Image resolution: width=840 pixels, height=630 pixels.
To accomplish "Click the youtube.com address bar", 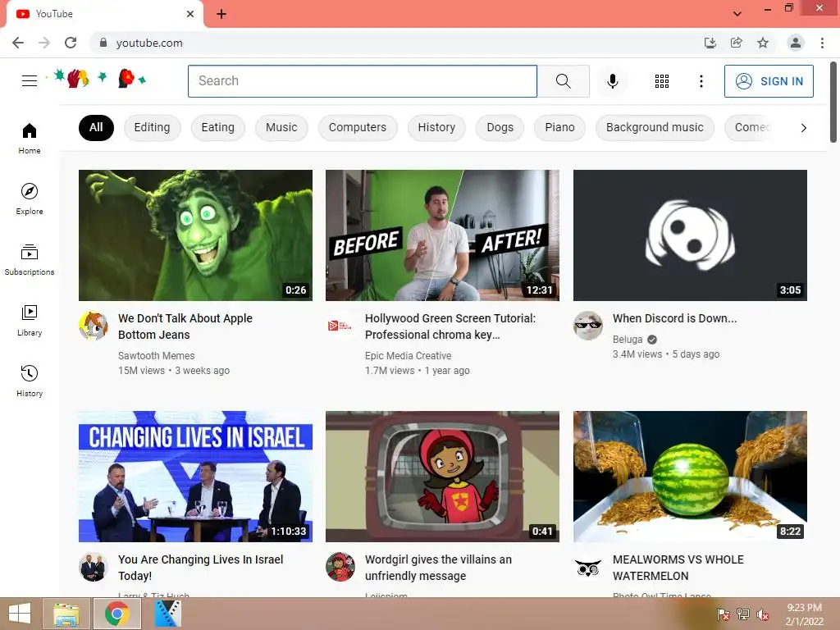I will click(x=395, y=43).
